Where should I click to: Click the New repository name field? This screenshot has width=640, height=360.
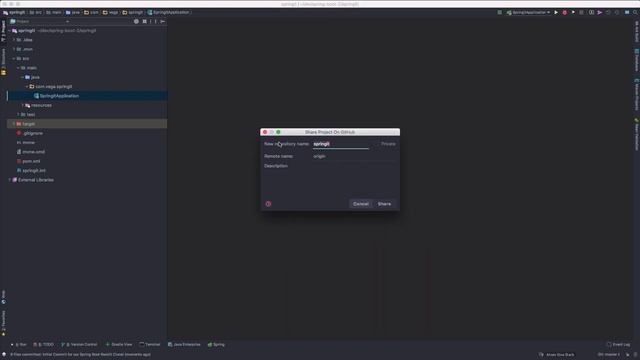click(x=341, y=144)
